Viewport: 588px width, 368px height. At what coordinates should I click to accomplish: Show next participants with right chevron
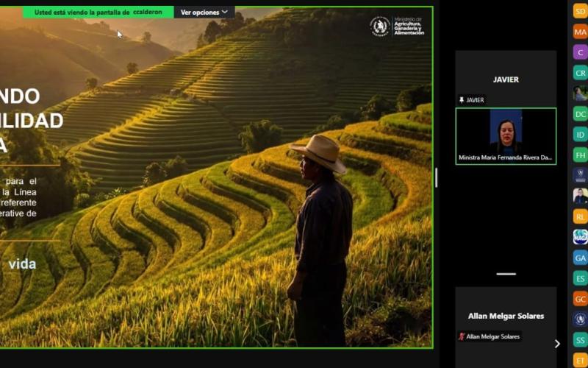point(557,344)
